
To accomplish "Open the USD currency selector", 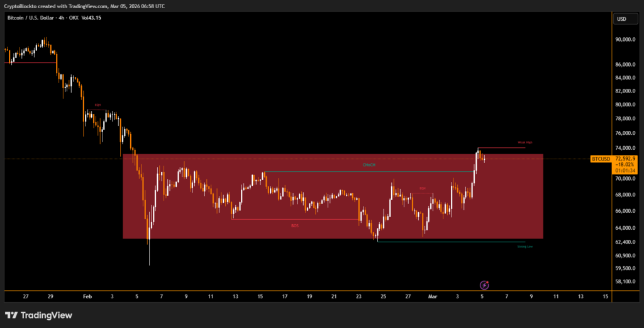I will [x=621, y=19].
